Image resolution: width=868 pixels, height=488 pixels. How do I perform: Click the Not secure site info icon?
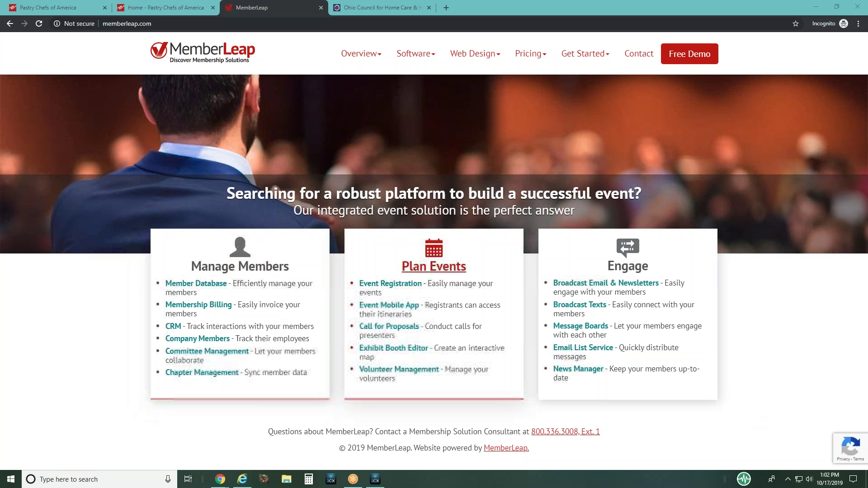tap(57, 23)
